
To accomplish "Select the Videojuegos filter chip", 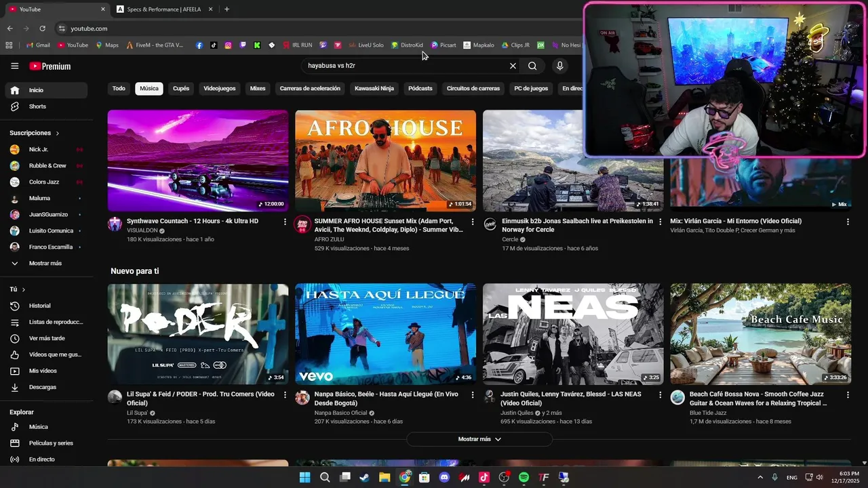I will click(x=220, y=89).
